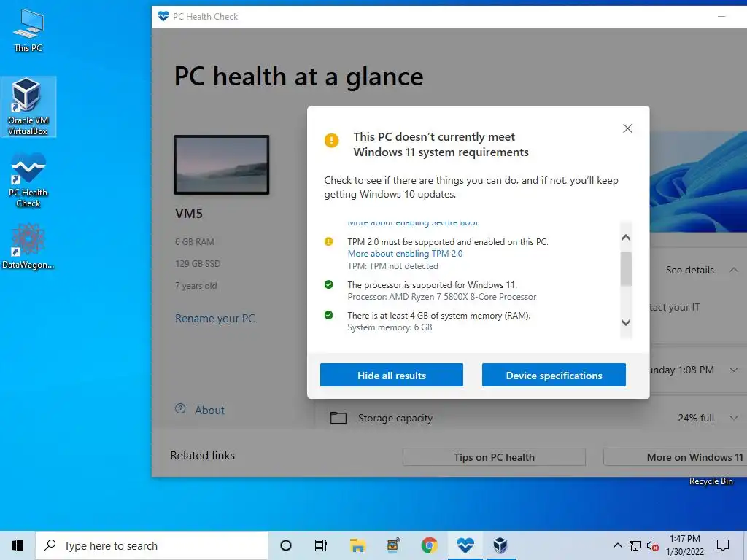Click the VM5 device name
This screenshot has height=560, width=747.
click(189, 214)
